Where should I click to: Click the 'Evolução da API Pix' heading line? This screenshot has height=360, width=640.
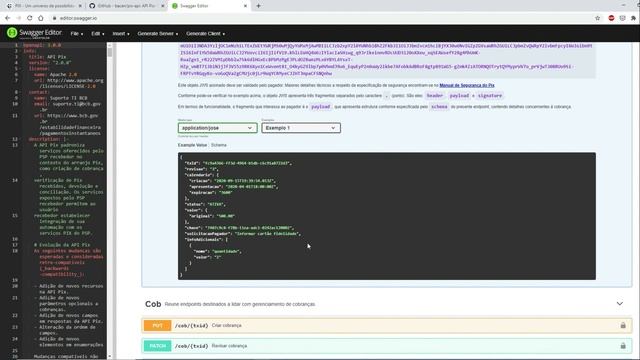[62, 245]
